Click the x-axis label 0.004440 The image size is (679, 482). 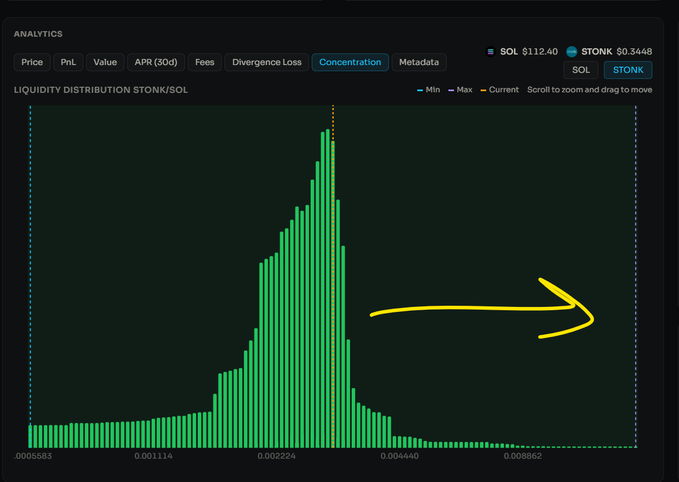click(400, 456)
